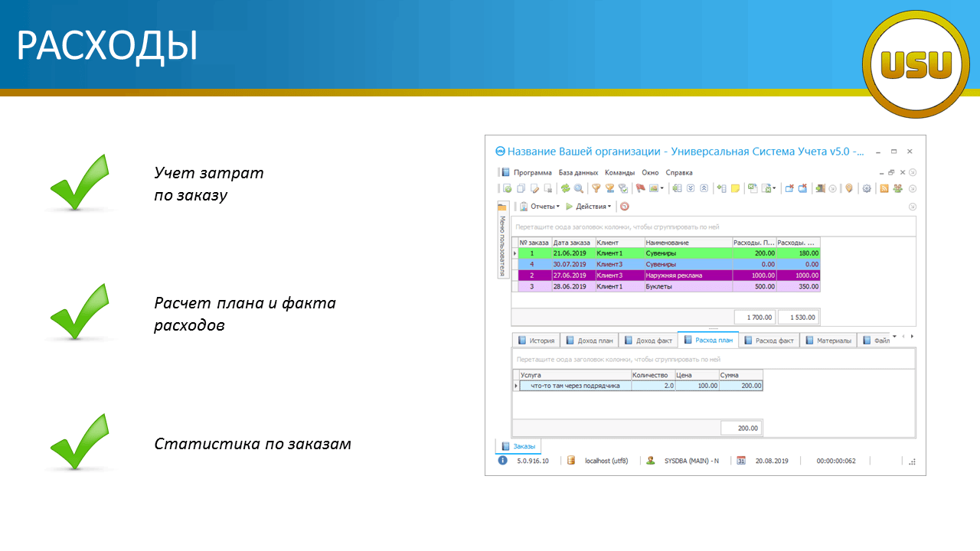980x551 pixels.
Task: Click the magnifier Search icon
Action: [x=579, y=189]
